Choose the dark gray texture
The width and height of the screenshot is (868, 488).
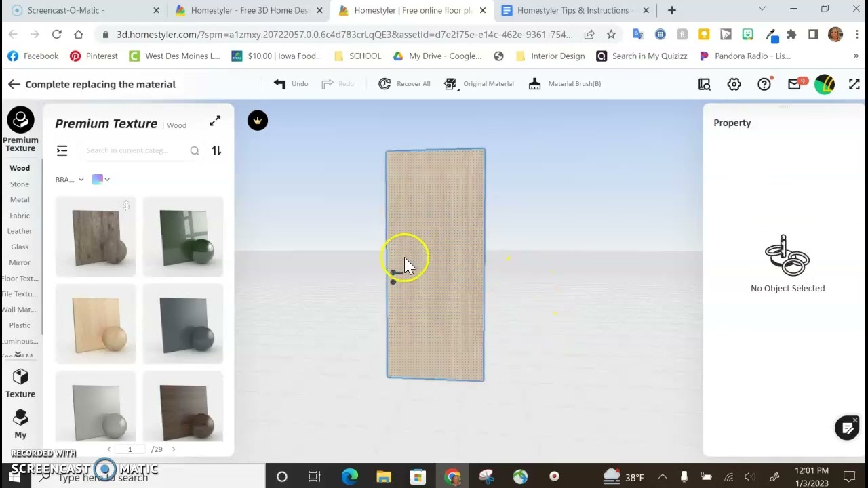point(183,324)
